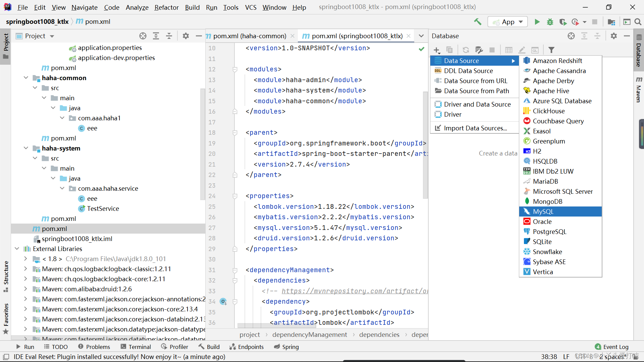Choose MySQL data source
Image resolution: width=644 pixels, height=362 pixels.
point(560,212)
